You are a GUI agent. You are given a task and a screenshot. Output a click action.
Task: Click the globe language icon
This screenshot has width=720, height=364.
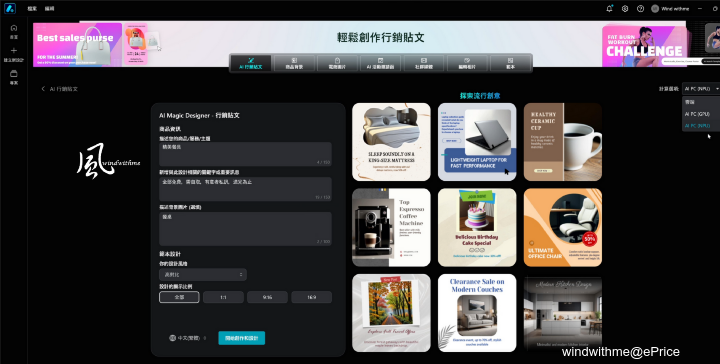172,338
